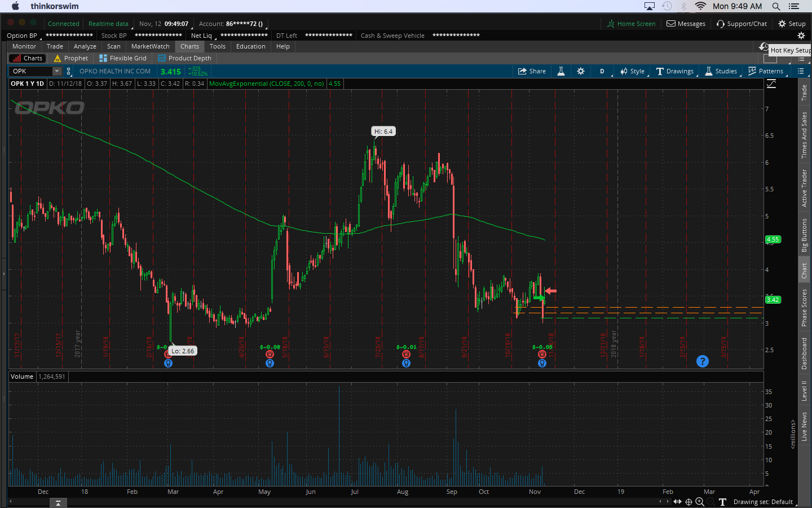Click the macOS Spotlight search icon

click(x=776, y=6)
